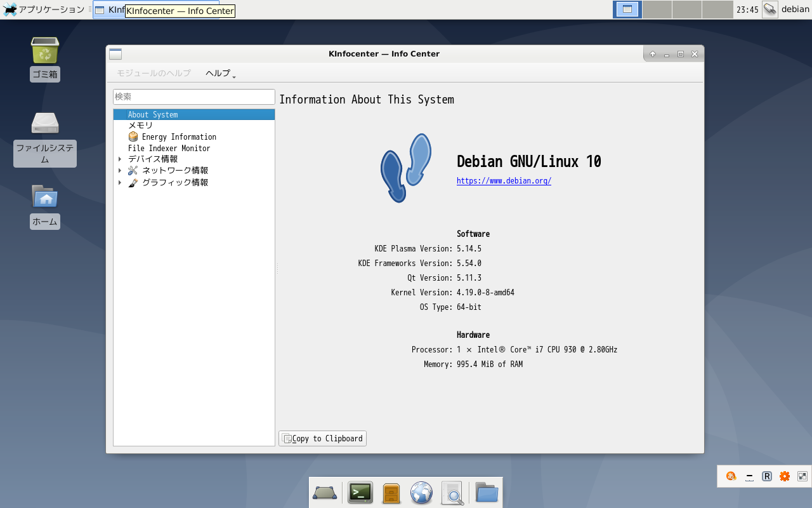The height and width of the screenshot is (508, 812).
Task: Open the Energy Information battery icon entry
Action: [133, 137]
